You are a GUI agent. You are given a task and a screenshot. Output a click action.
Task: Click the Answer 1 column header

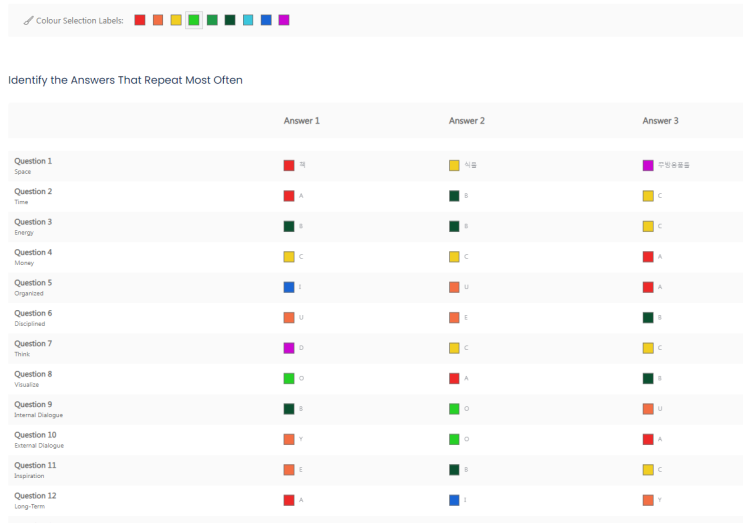pos(301,121)
